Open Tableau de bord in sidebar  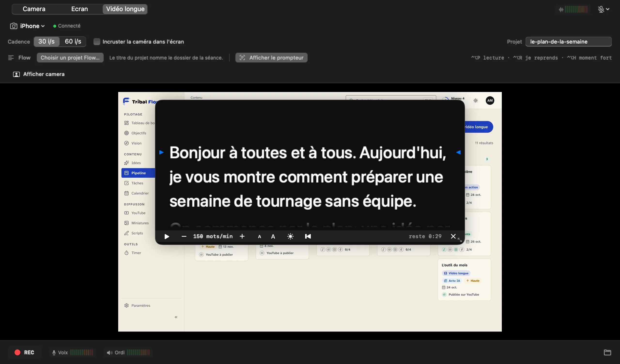(x=139, y=123)
